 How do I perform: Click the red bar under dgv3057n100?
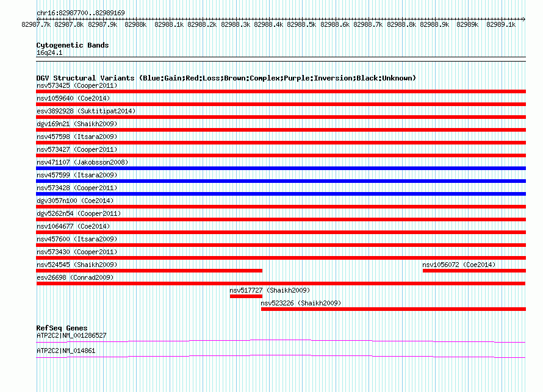click(281, 207)
